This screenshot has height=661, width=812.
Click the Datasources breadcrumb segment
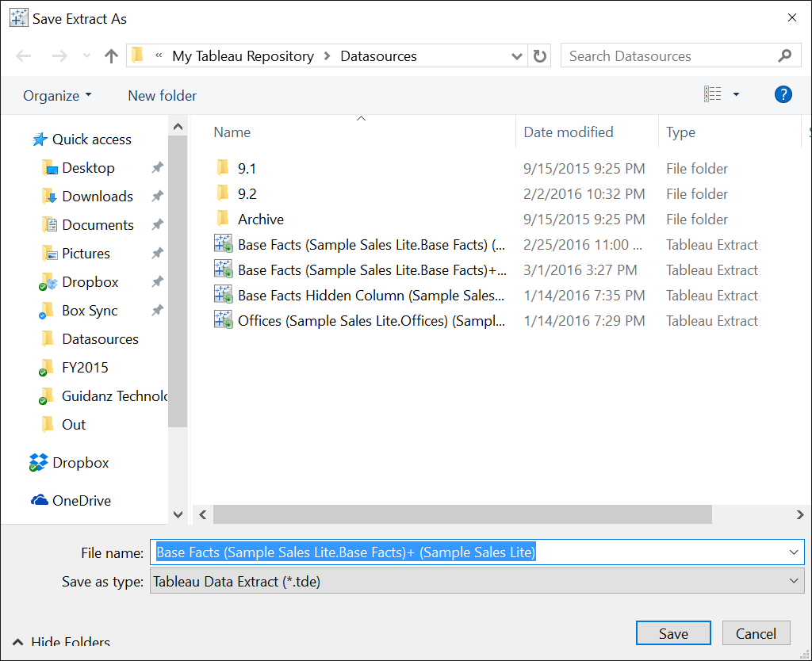click(378, 56)
